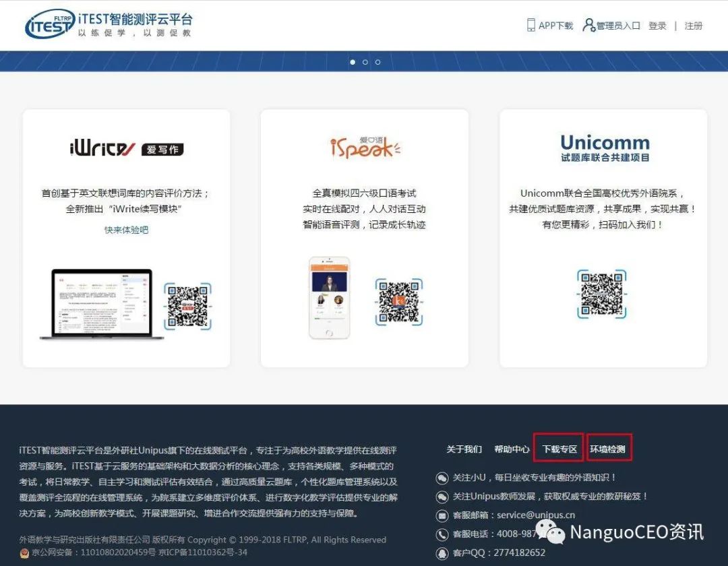Image resolution: width=728 pixels, height=566 pixels.
Task: Click the Copyright © 1999-2018 FLTRP notice
Action: click(x=287, y=540)
